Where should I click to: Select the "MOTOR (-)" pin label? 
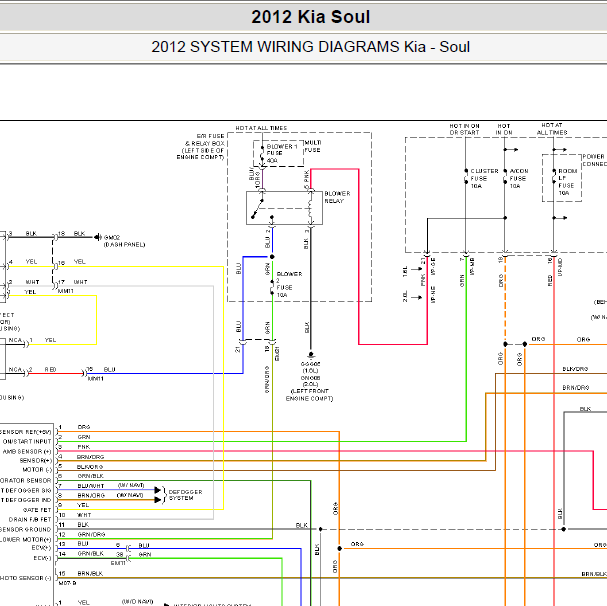tap(37, 469)
